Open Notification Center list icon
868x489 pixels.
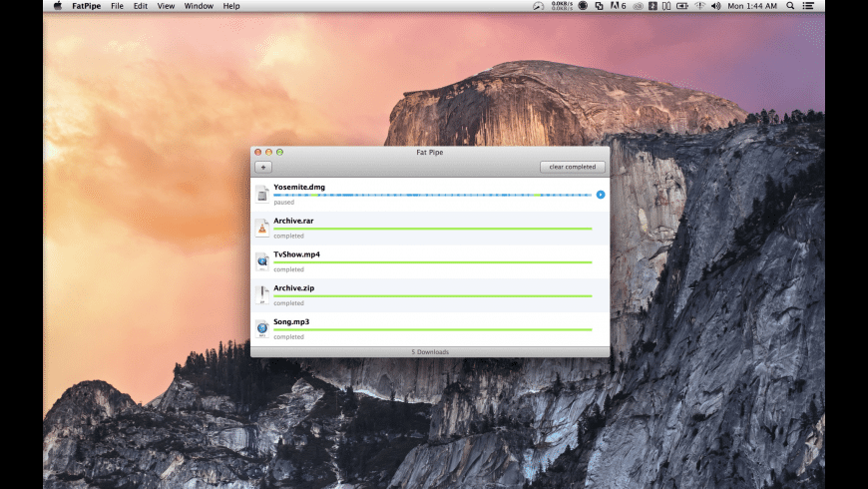click(x=810, y=6)
